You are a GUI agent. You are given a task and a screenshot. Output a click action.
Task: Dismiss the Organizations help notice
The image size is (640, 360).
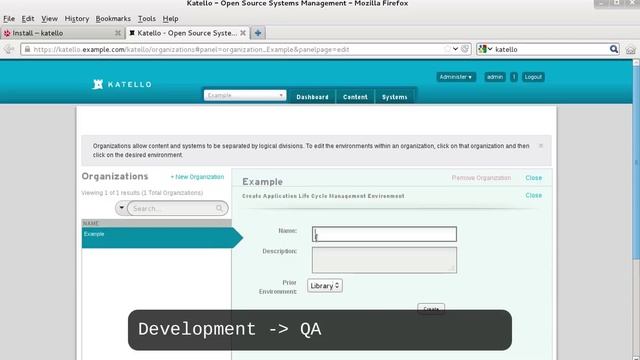pyautogui.click(x=541, y=146)
